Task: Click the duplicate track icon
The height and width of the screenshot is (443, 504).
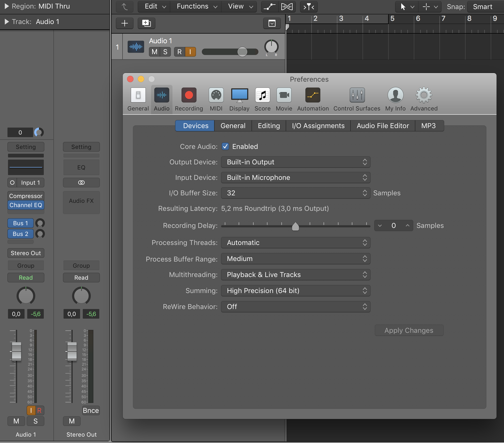Action: 146,23
